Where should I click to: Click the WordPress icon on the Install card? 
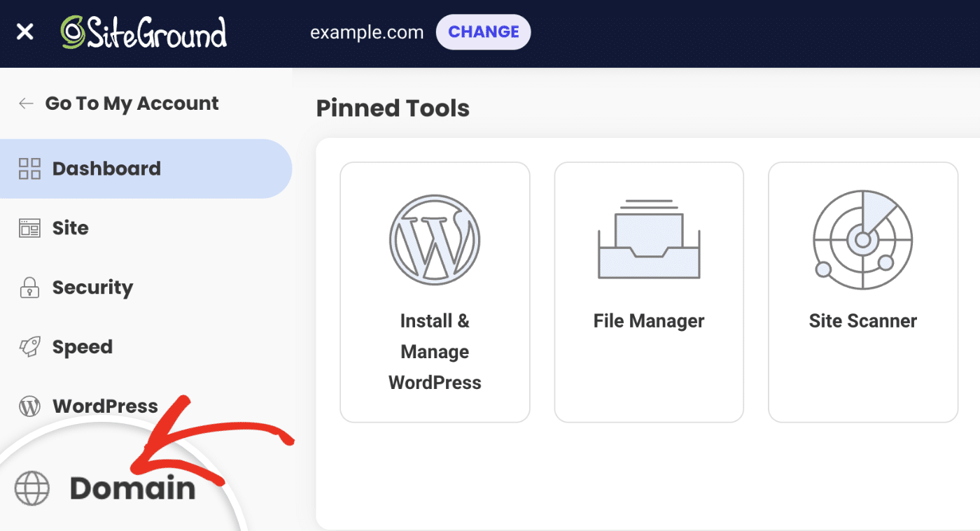pos(434,239)
